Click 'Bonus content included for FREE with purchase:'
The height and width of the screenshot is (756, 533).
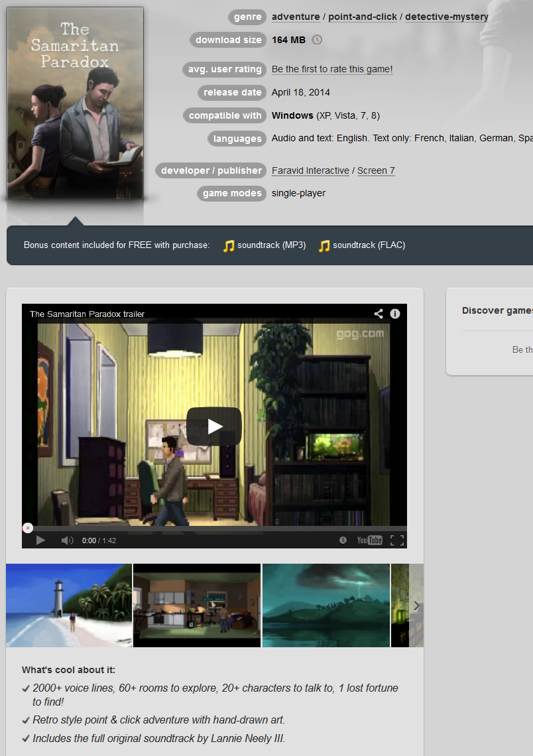click(x=117, y=245)
